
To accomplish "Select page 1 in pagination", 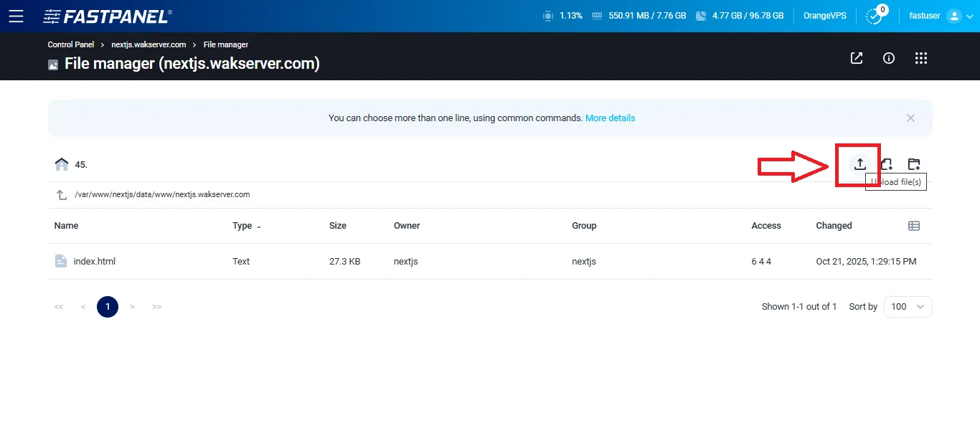I will point(108,306).
